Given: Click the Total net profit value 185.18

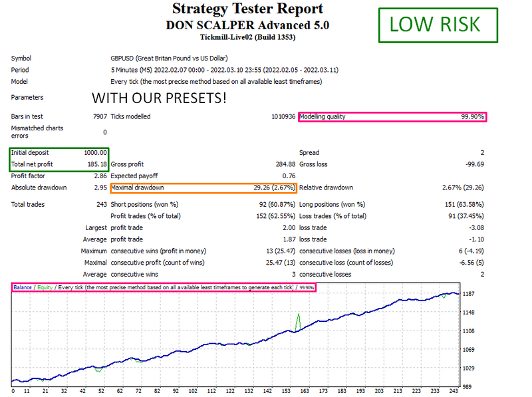Looking at the screenshot, I should 97,164.
